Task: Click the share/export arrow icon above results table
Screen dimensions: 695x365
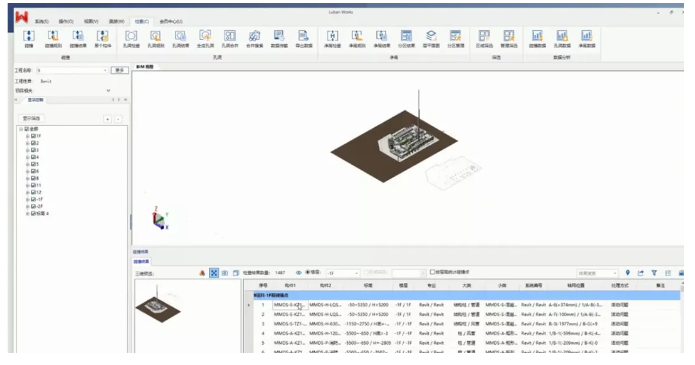Action: [x=640, y=273]
